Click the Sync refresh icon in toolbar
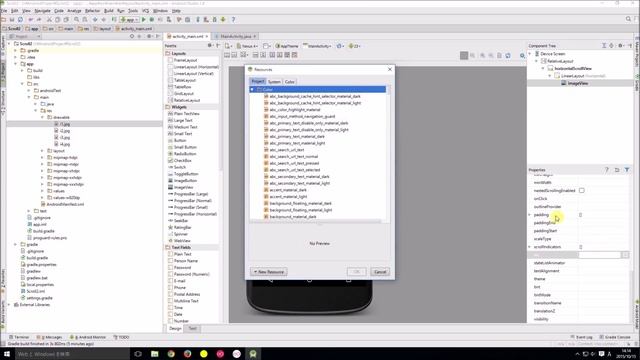The width and height of the screenshot is (640, 360). (x=20, y=20)
